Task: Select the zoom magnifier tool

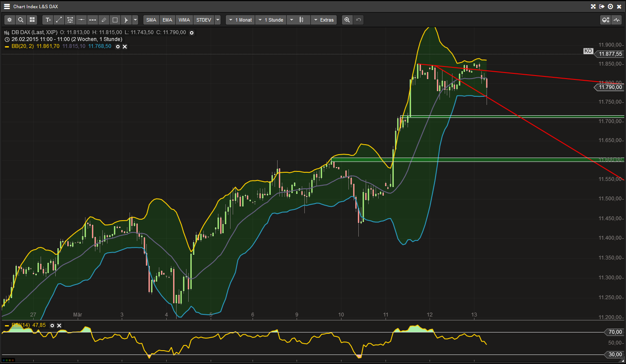Action: click(21, 19)
